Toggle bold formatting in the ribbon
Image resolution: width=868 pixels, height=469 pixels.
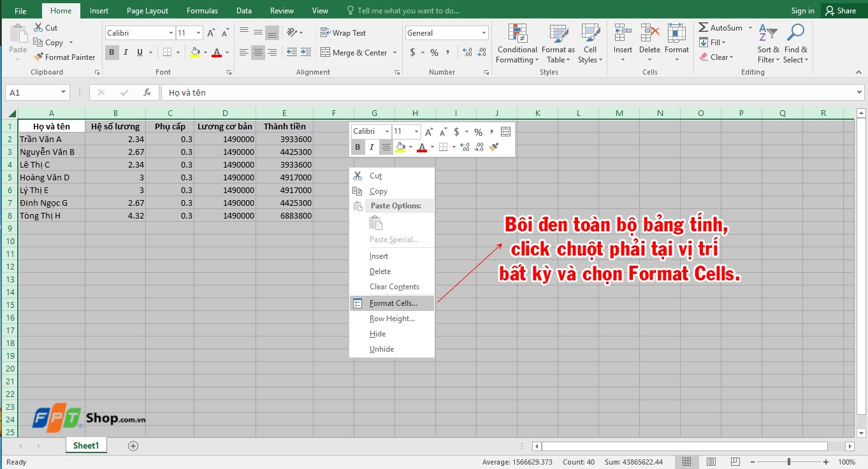coord(112,52)
